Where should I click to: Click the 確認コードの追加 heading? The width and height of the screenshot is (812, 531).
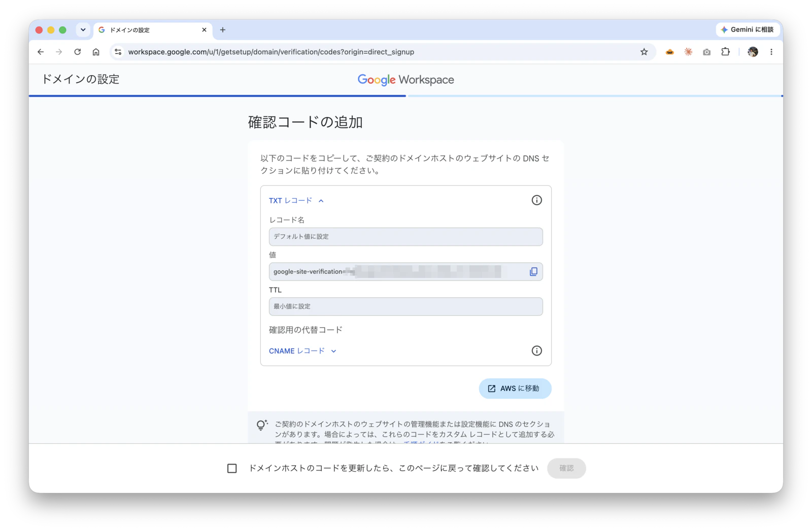(306, 122)
